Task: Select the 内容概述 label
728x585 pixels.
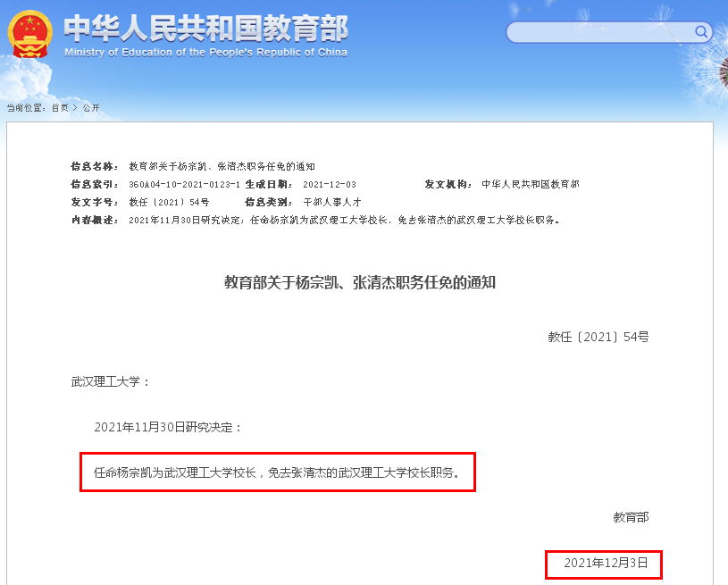Action: [x=95, y=220]
